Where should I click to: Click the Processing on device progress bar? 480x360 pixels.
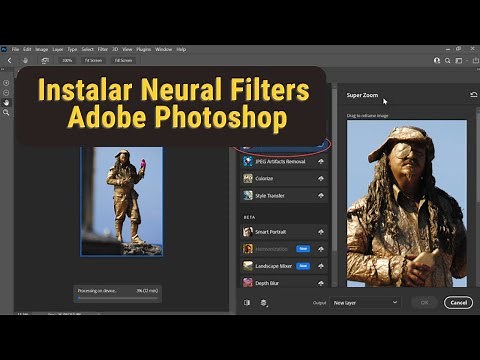point(117,298)
